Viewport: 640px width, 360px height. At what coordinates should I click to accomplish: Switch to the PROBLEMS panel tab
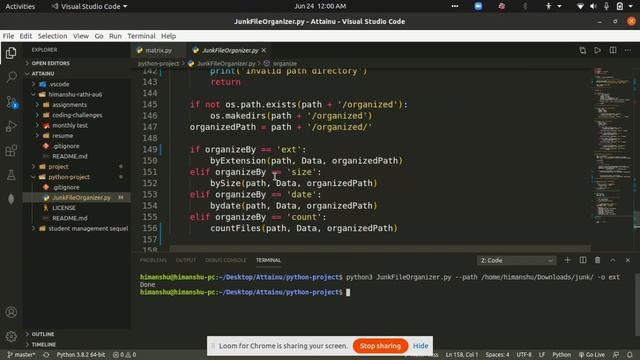(153, 260)
